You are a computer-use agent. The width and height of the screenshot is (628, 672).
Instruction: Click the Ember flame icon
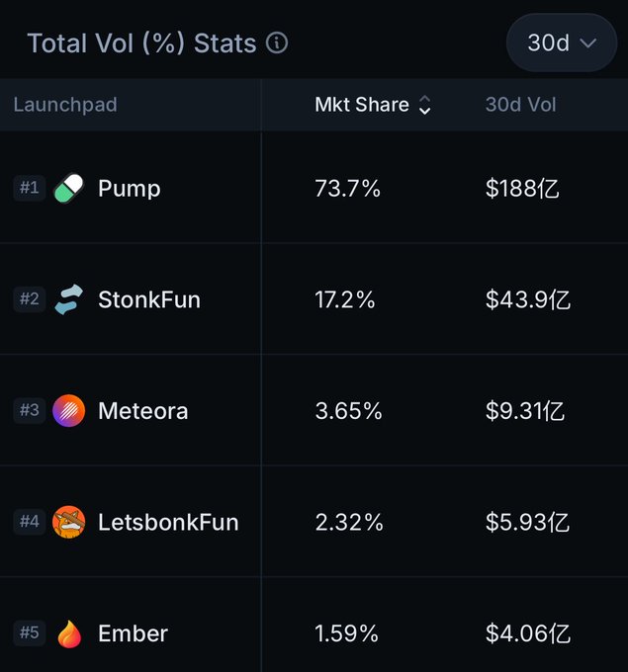[x=69, y=633]
